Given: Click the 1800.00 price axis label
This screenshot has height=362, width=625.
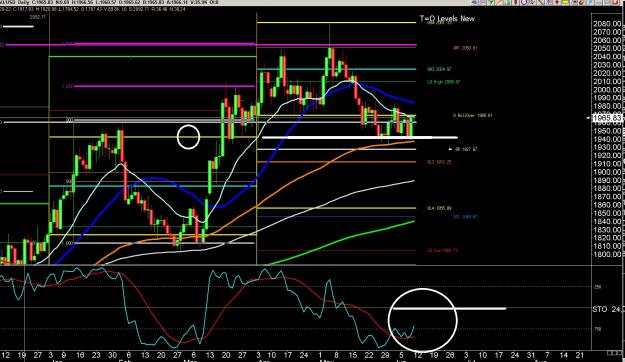Looking at the screenshot, I should pyautogui.click(x=607, y=254).
